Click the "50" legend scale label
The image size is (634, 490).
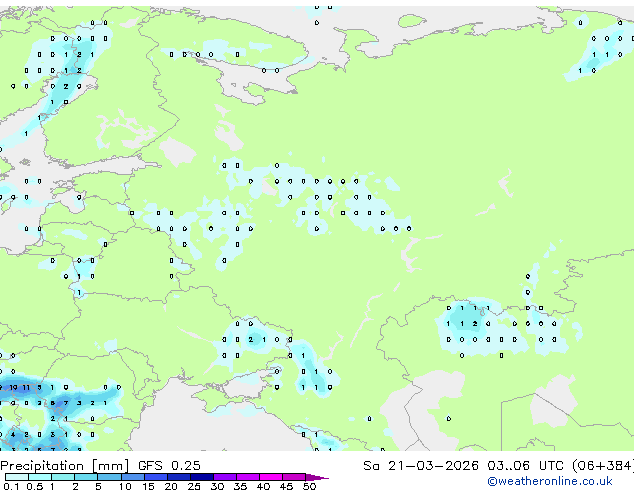click(309, 486)
